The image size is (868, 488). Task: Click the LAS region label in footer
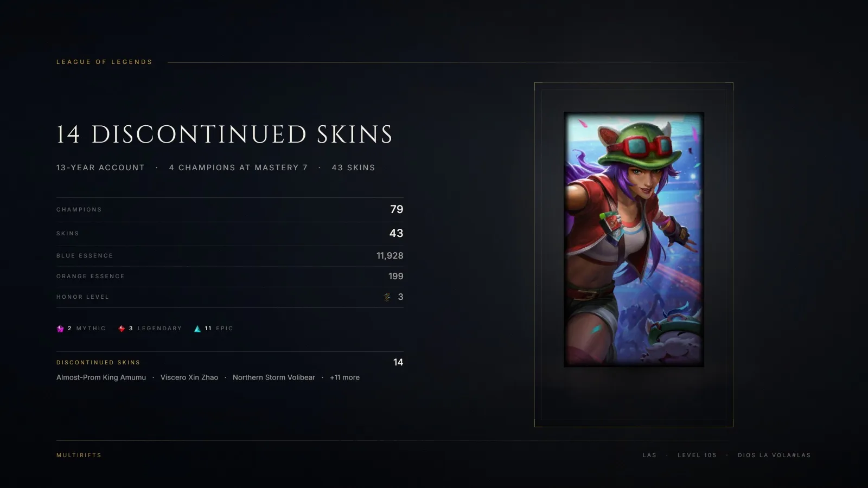tap(649, 455)
